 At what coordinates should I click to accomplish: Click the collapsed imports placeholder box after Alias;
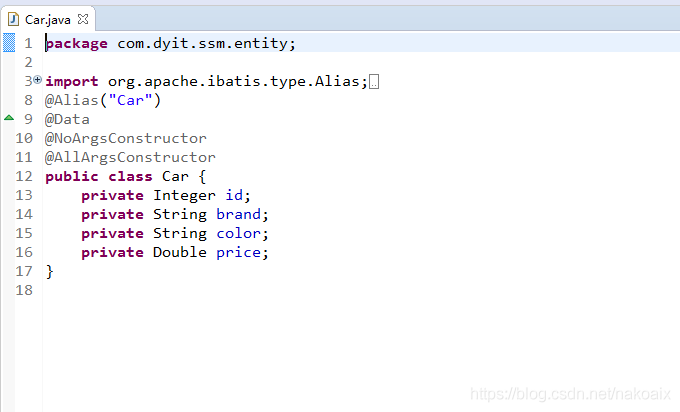374,82
